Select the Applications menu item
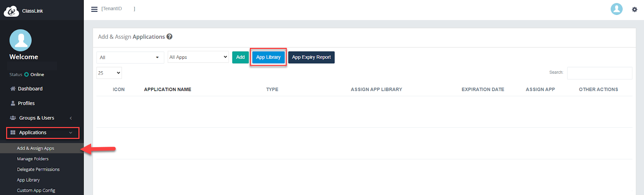The image size is (644, 195). (43, 133)
